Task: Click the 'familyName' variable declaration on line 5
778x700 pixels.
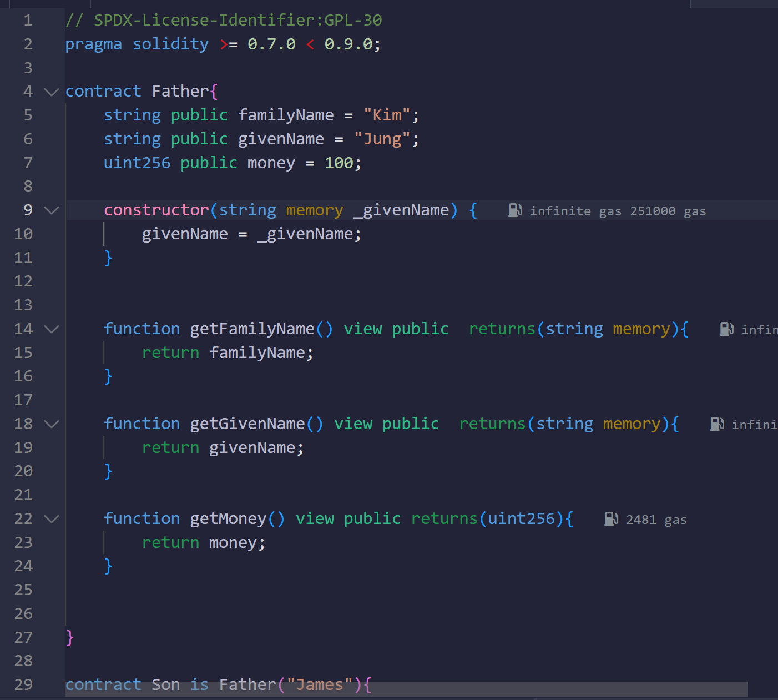Action: coord(286,115)
